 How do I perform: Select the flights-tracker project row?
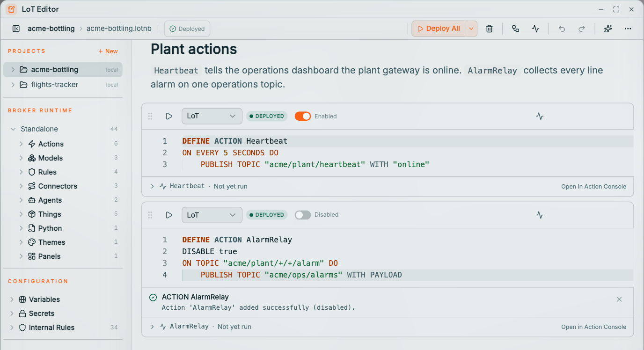click(x=63, y=85)
